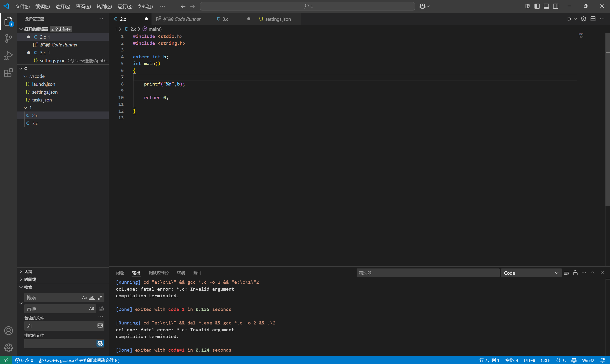This screenshot has width=610, height=364.
Task: Open the Extensions view
Action: [8, 73]
